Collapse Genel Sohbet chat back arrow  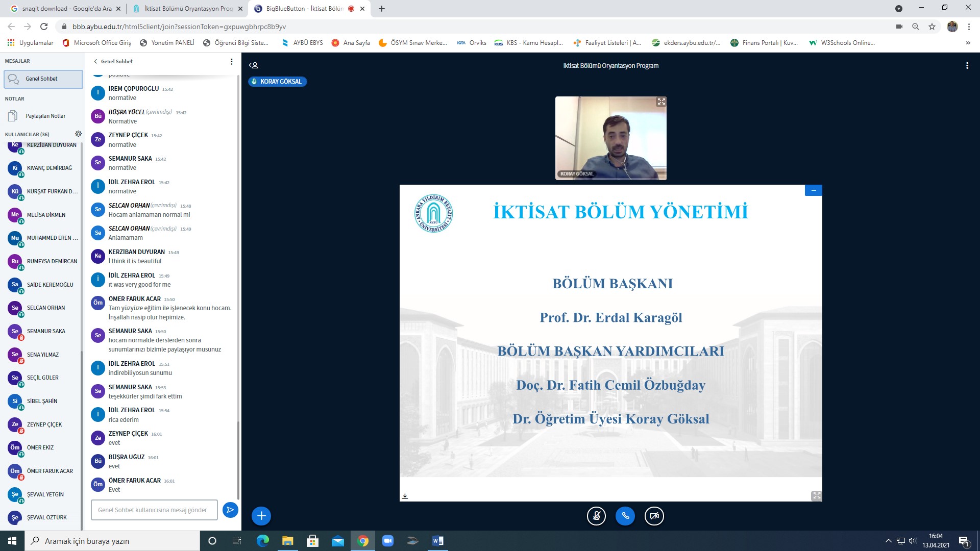pos(95,61)
